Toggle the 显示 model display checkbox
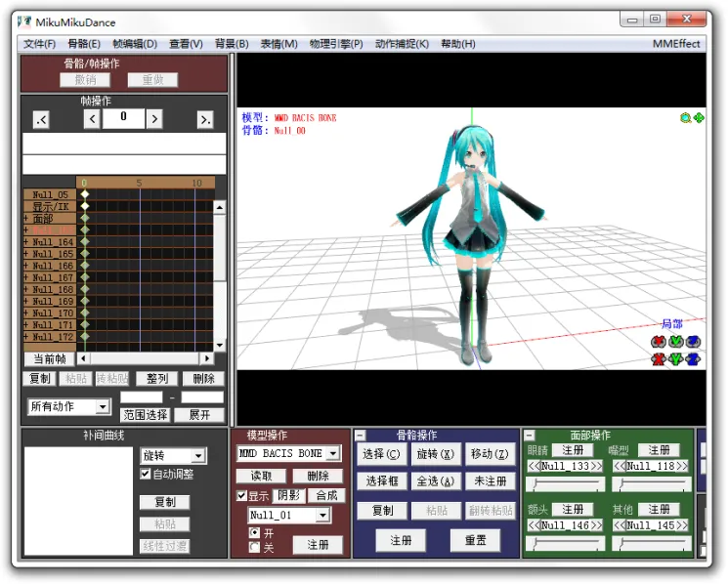Image resolution: width=728 pixels, height=584 pixels. (x=241, y=495)
